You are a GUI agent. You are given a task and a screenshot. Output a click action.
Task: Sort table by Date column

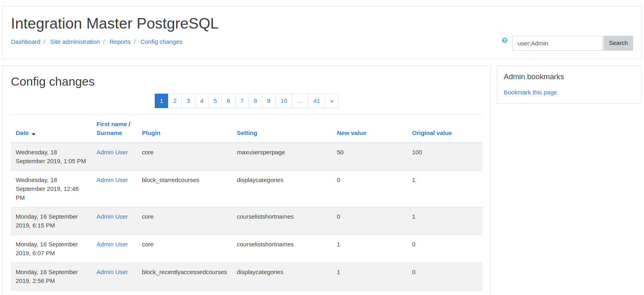22,133
